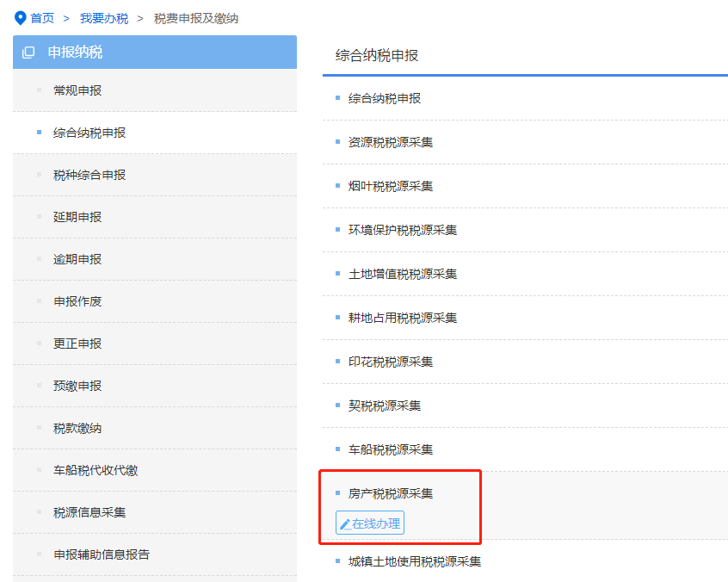Image resolution: width=728 pixels, height=582 pixels.
Task: Click 税费申报及缴纳 breadcrumb text
Action: (x=196, y=18)
